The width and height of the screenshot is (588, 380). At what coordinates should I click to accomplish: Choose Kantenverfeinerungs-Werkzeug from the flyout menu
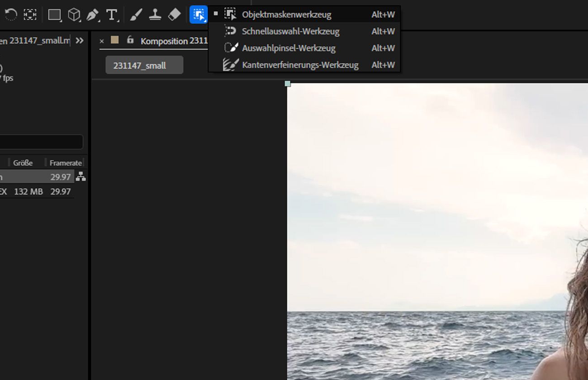304,65
